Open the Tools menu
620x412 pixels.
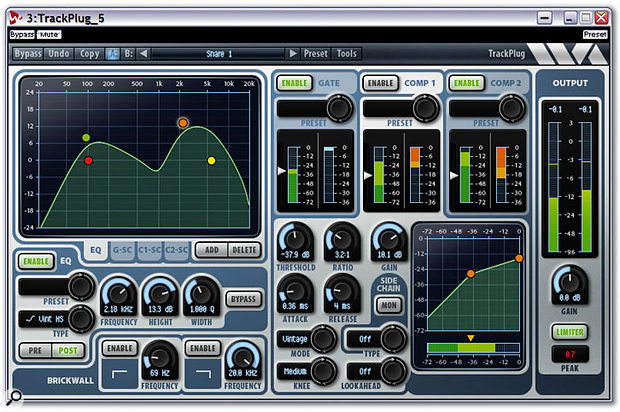[x=346, y=53]
